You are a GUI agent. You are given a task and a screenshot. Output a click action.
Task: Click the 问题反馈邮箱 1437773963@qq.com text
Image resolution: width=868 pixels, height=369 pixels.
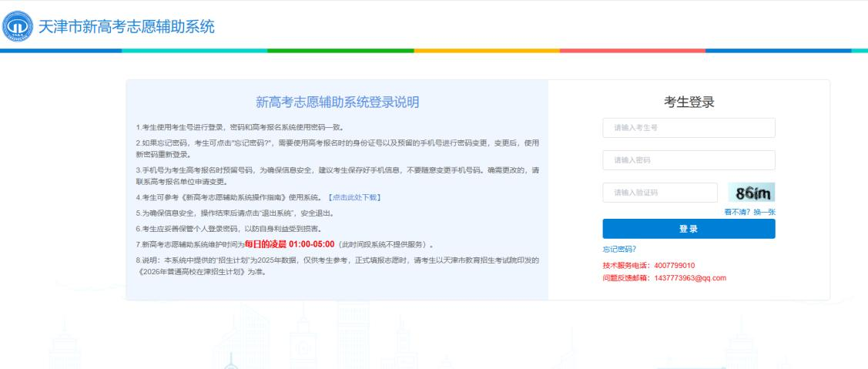coord(664,278)
